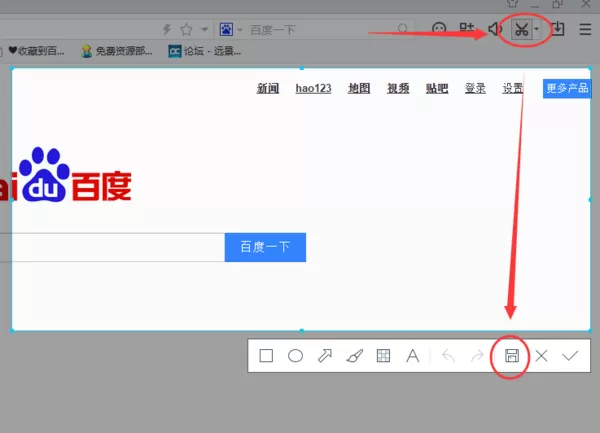Cancel the screenshot with X icon
600x433 pixels.
[x=541, y=356]
